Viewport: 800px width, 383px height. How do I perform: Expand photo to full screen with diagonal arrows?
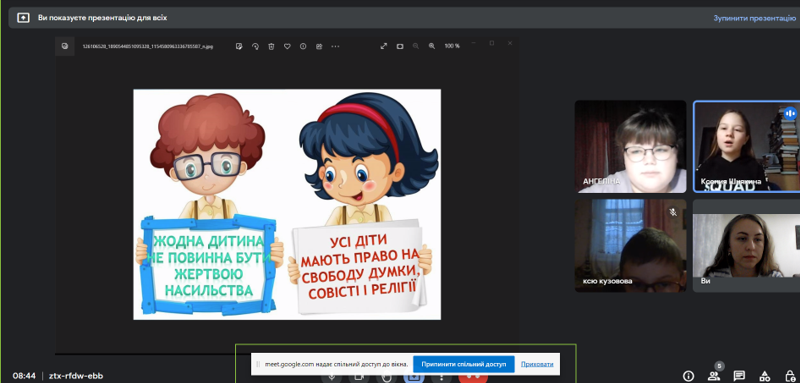click(x=384, y=46)
